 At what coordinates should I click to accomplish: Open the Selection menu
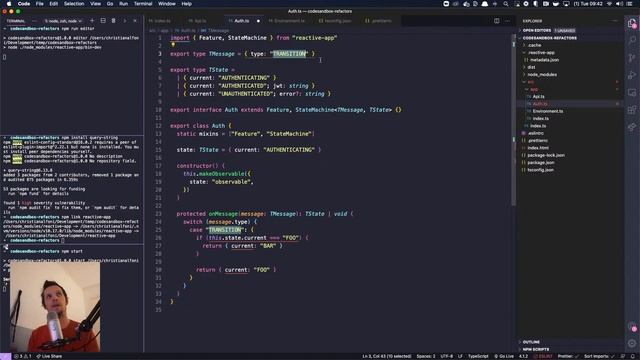coord(74,4)
